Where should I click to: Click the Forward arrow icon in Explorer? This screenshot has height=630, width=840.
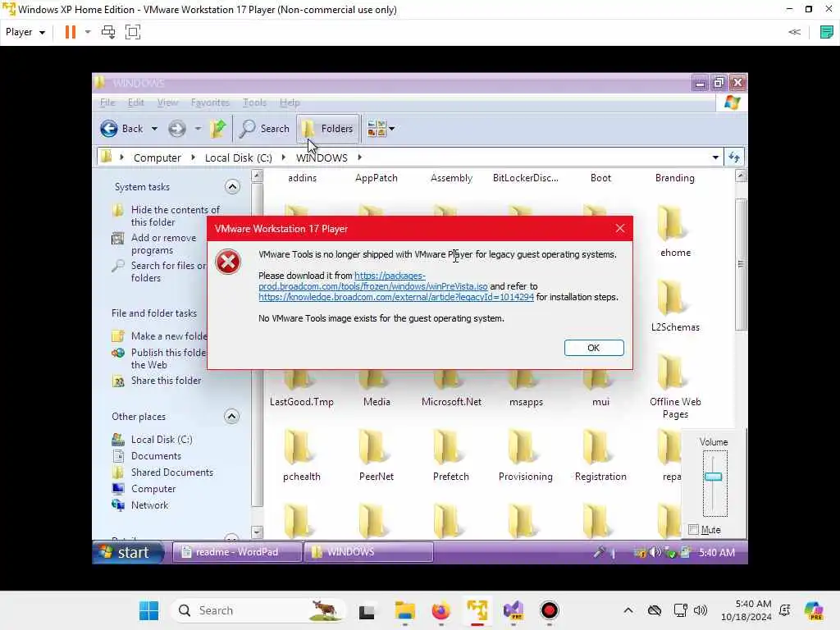[x=177, y=129]
